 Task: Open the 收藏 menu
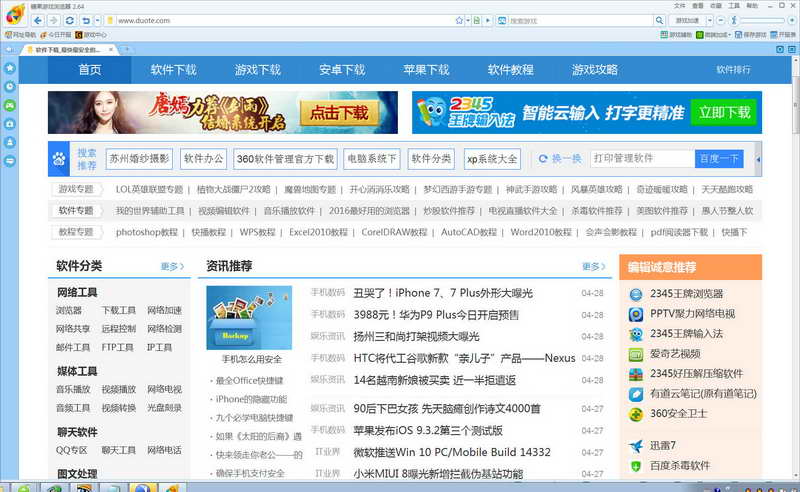point(716,6)
